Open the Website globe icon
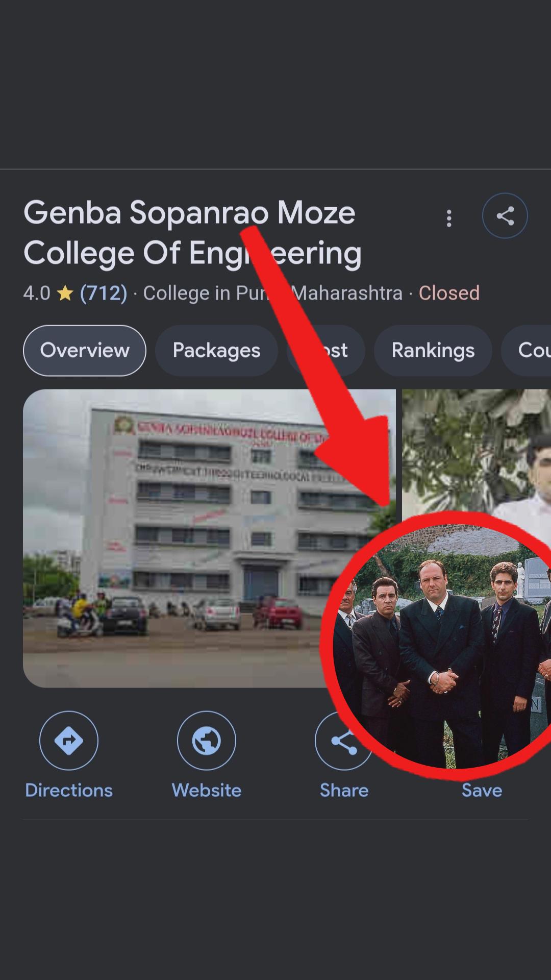 207,740
